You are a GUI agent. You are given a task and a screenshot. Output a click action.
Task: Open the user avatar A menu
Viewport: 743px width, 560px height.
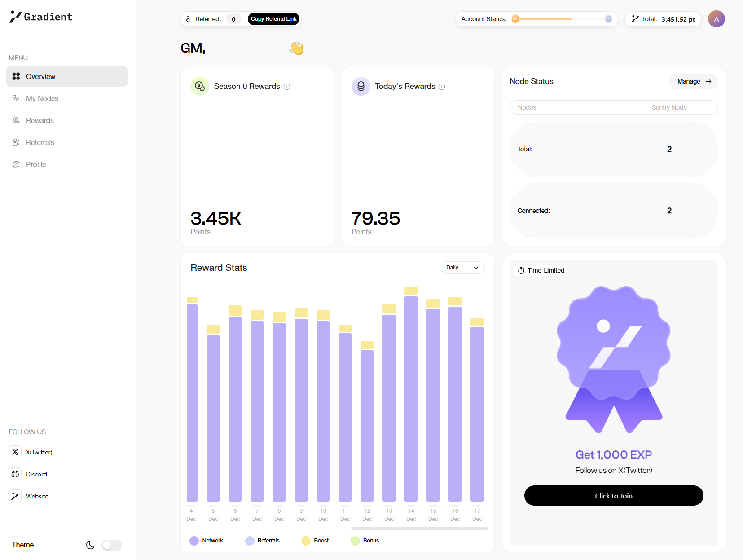tap(716, 19)
